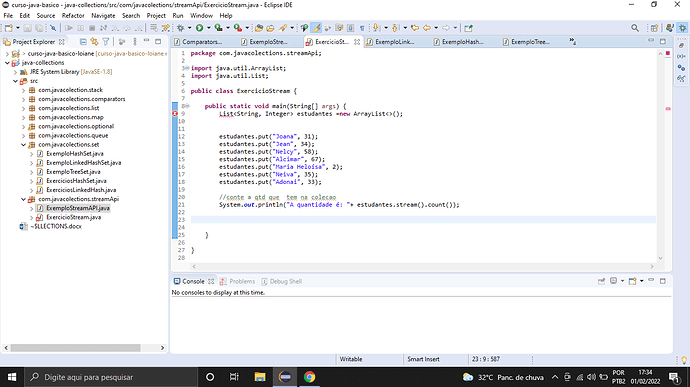Select ExercicioStream.java in Project Explorer
This screenshot has width=690, height=387.
(x=73, y=217)
